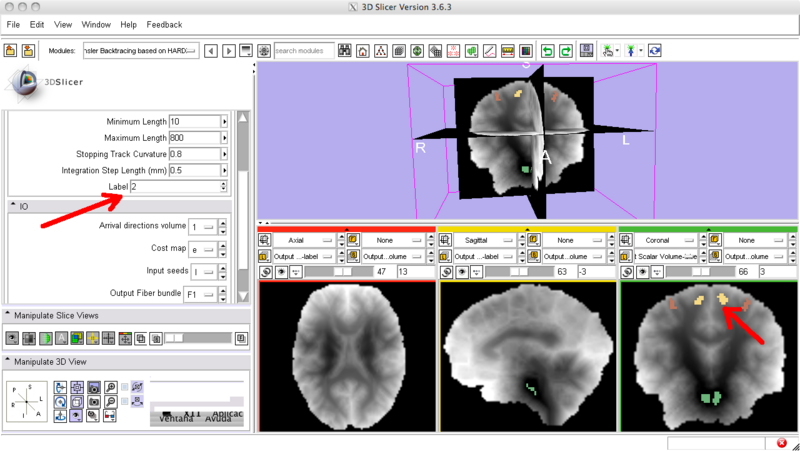The height and width of the screenshot is (451, 800).
Task: Click the zoom in magnifier in 3D View
Action: (109, 385)
